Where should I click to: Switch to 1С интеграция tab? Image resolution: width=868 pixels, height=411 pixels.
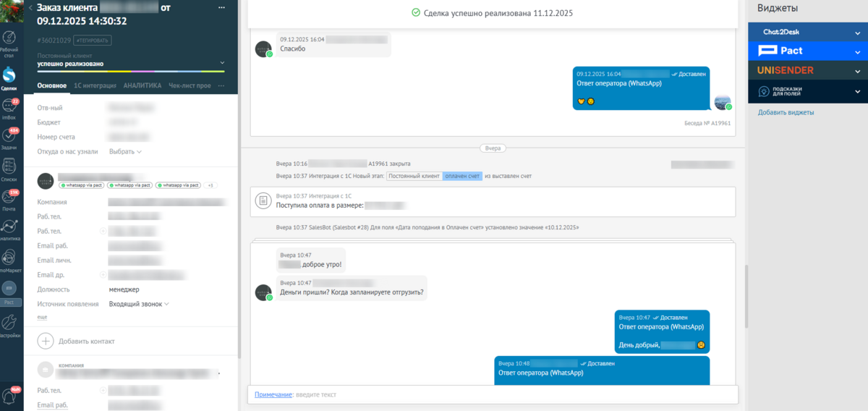[x=95, y=85]
